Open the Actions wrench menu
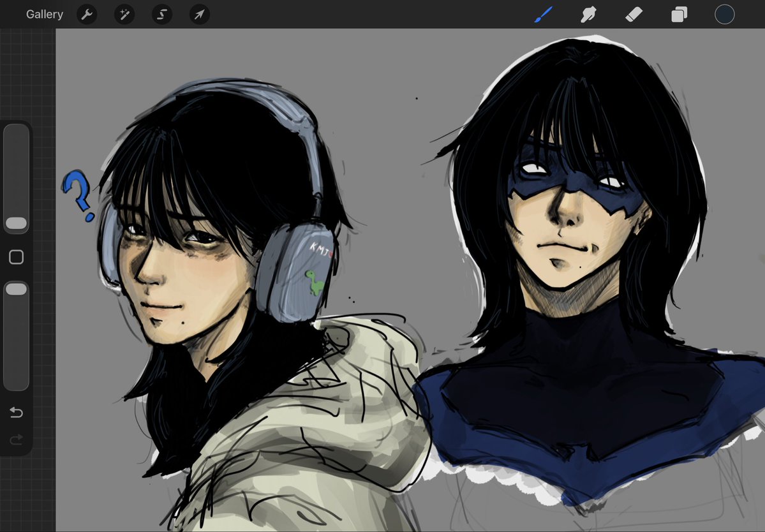The width and height of the screenshot is (765, 532). point(87,14)
